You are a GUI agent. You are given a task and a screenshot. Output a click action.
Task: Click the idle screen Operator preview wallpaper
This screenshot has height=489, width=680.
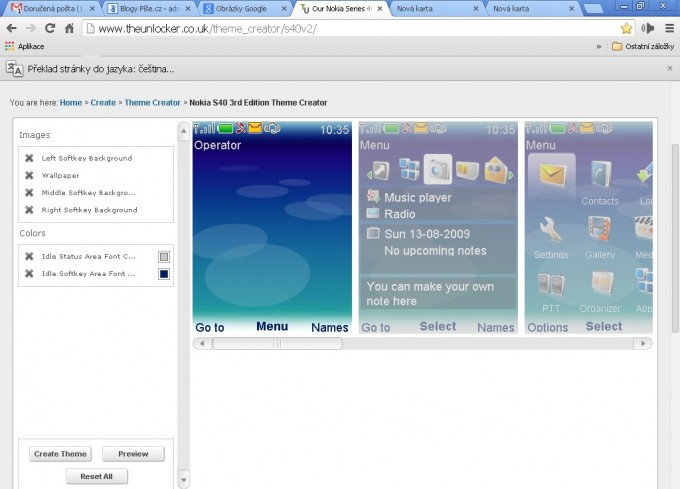(x=272, y=230)
